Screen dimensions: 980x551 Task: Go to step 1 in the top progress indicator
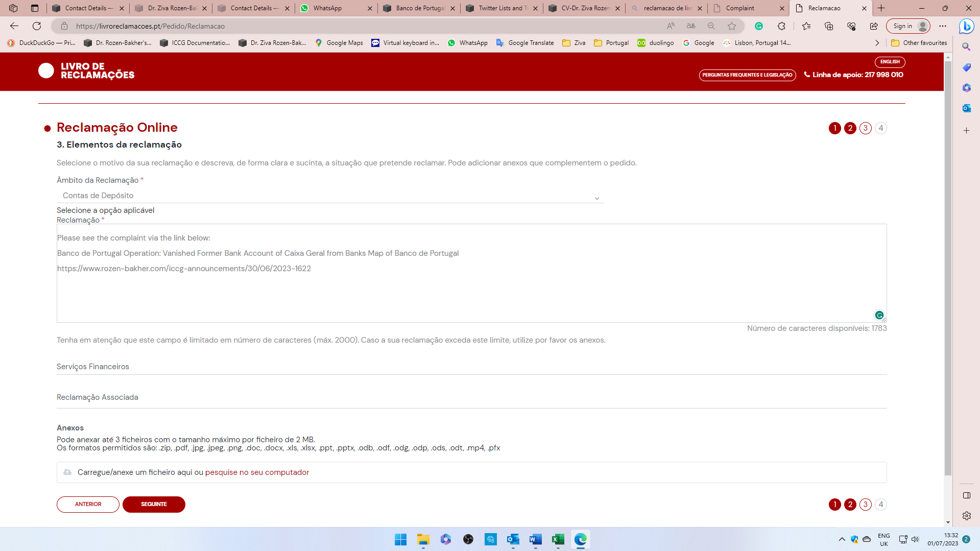click(x=834, y=128)
